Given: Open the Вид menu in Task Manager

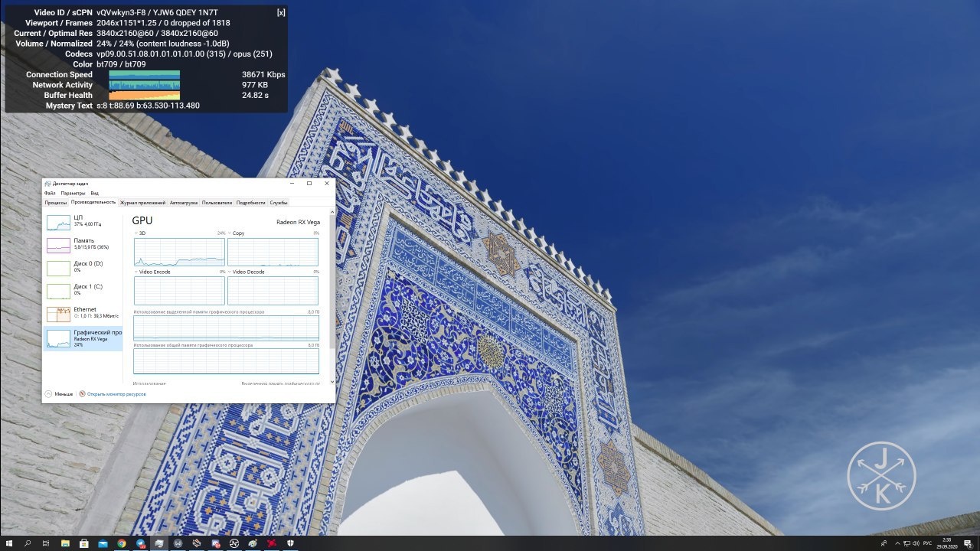Looking at the screenshot, I should coord(95,193).
